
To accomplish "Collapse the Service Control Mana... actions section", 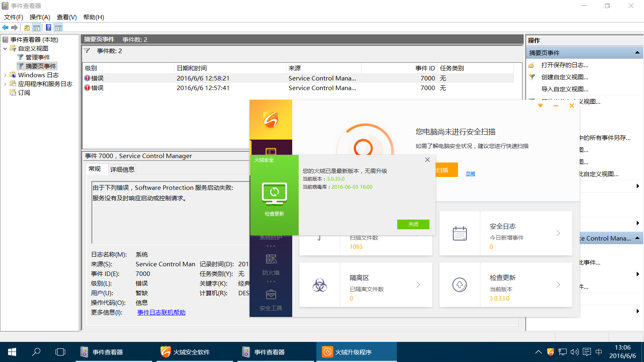I will tap(637, 238).
